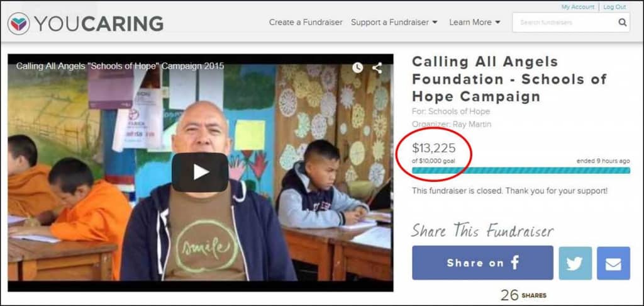Click the Calling All Angels Foundation headline

coord(509,79)
